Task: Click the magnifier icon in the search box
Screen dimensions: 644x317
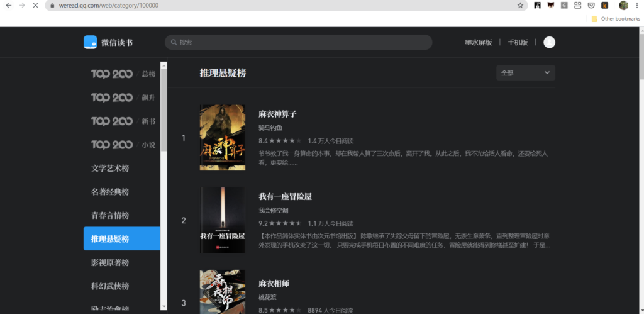Action: coord(174,42)
